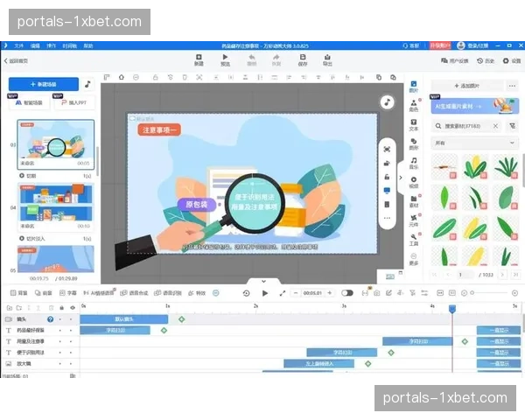Click the round music note icon on canvas
Viewport: 525px width, 420px height.
tap(386, 101)
